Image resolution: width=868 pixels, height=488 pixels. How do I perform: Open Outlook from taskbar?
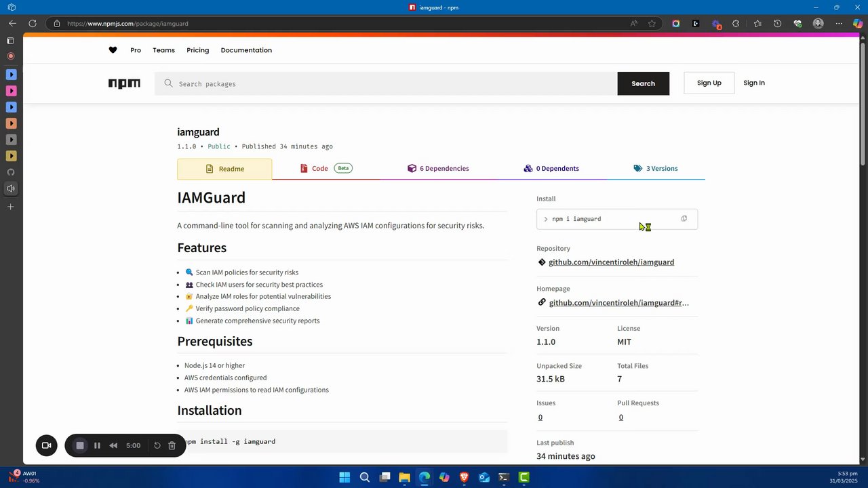[x=484, y=477]
